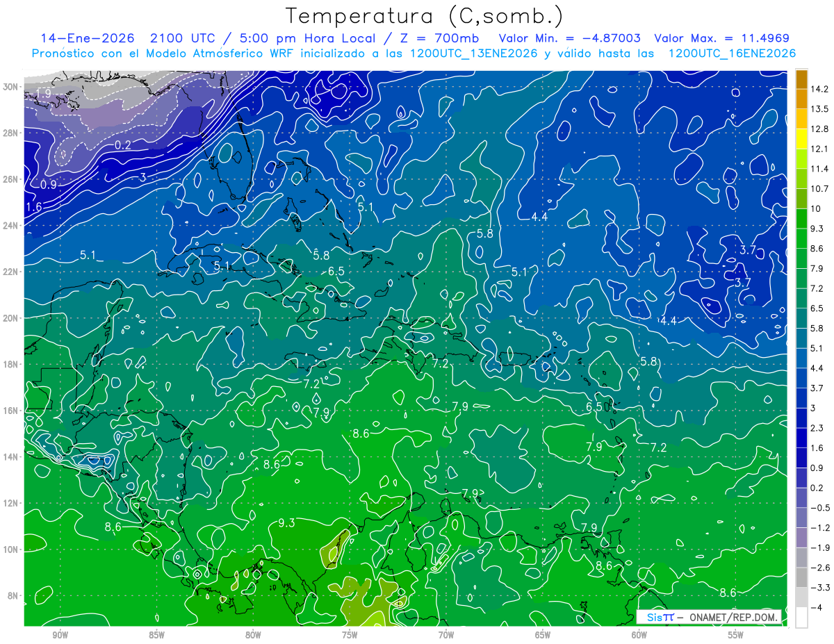Click the '60W' longitude axis label

pyautogui.click(x=639, y=635)
